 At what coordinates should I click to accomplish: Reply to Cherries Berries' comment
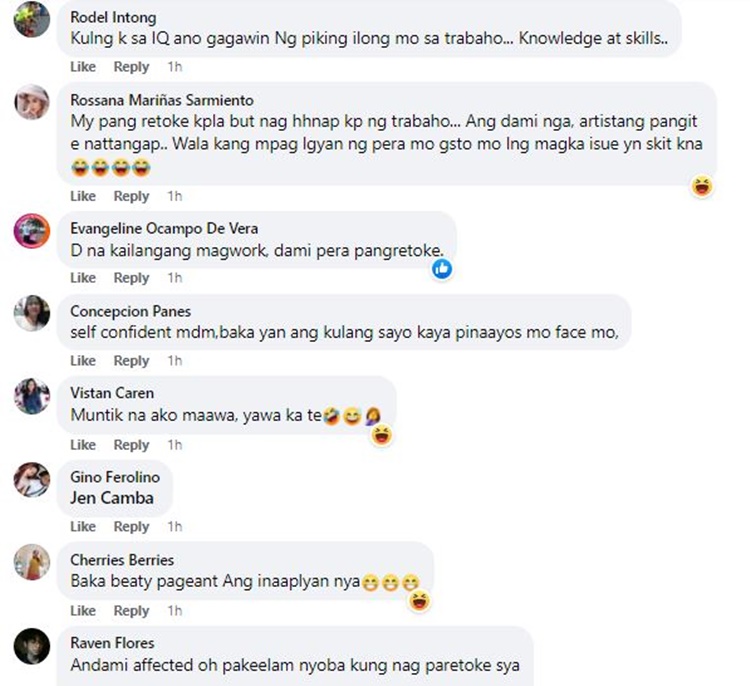[131, 610]
